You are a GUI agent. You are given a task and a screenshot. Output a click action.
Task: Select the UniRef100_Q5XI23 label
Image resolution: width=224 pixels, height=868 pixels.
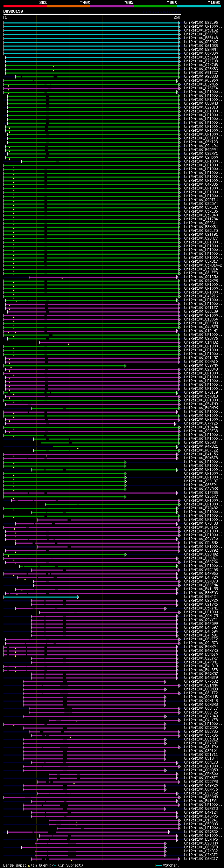click(201, 142)
